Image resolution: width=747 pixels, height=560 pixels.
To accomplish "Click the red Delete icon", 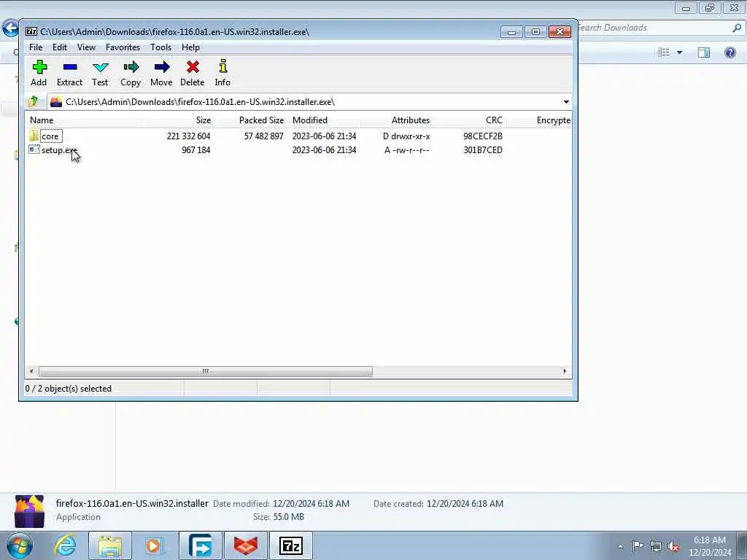I will (193, 66).
